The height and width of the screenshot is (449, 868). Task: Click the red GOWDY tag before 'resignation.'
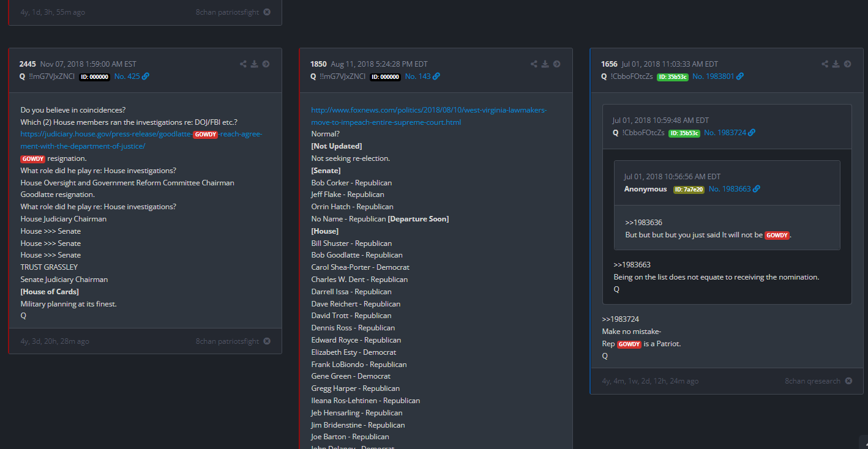tap(33, 159)
